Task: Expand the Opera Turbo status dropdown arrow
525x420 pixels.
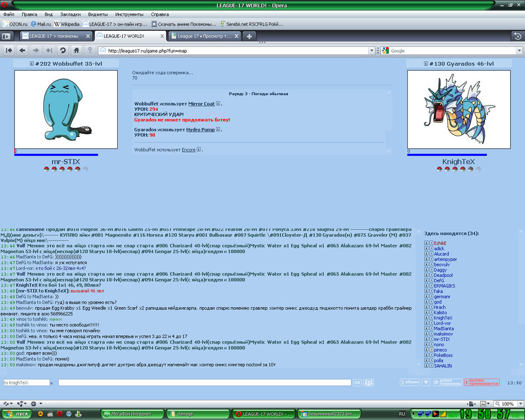Action: coord(41,404)
